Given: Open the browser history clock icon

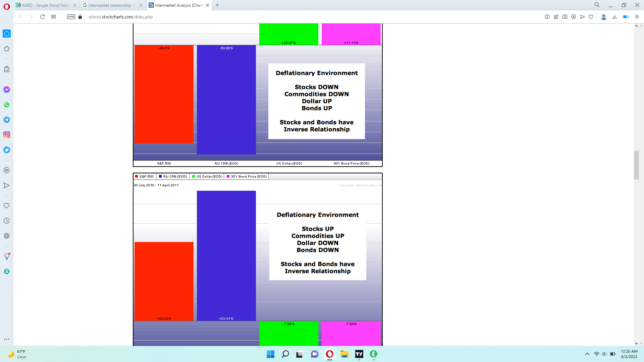Looking at the screenshot, I should point(7,221).
